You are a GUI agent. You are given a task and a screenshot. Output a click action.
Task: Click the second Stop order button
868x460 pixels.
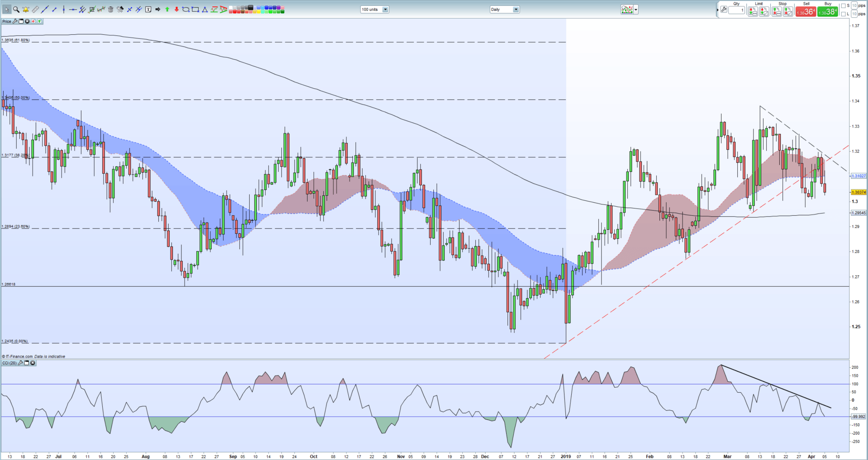(x=788, y=12)
